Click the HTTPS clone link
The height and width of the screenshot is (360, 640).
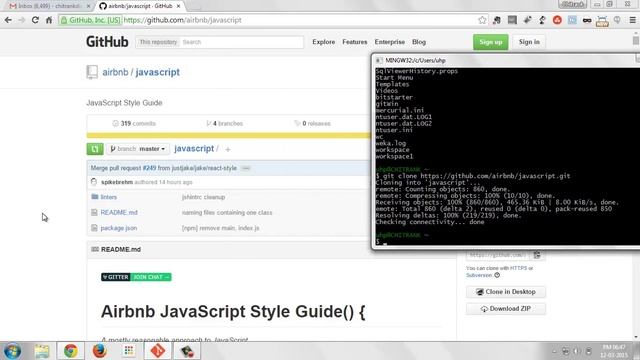pos(518,268)
